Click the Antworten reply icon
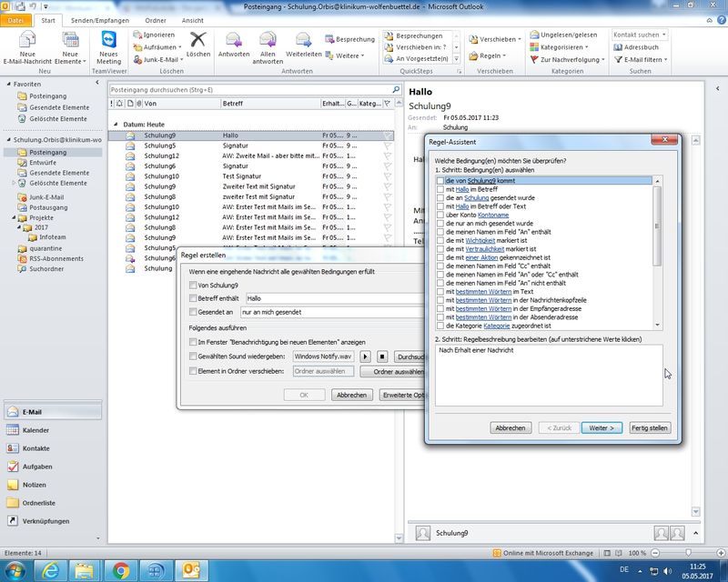728x582 pixels. pyautogui.click(x=234, y=41)
